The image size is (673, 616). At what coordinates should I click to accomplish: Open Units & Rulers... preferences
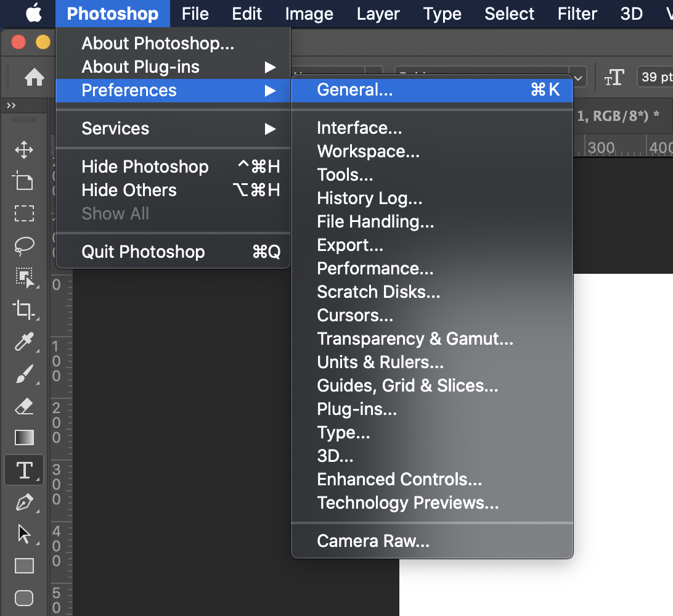pos(432,363)
